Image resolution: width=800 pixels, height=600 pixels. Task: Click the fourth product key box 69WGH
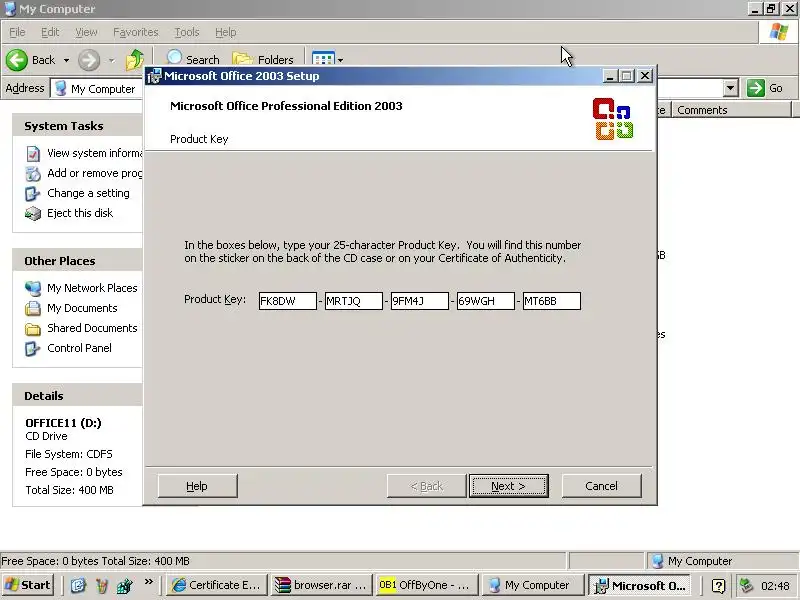tap(485, 301)
